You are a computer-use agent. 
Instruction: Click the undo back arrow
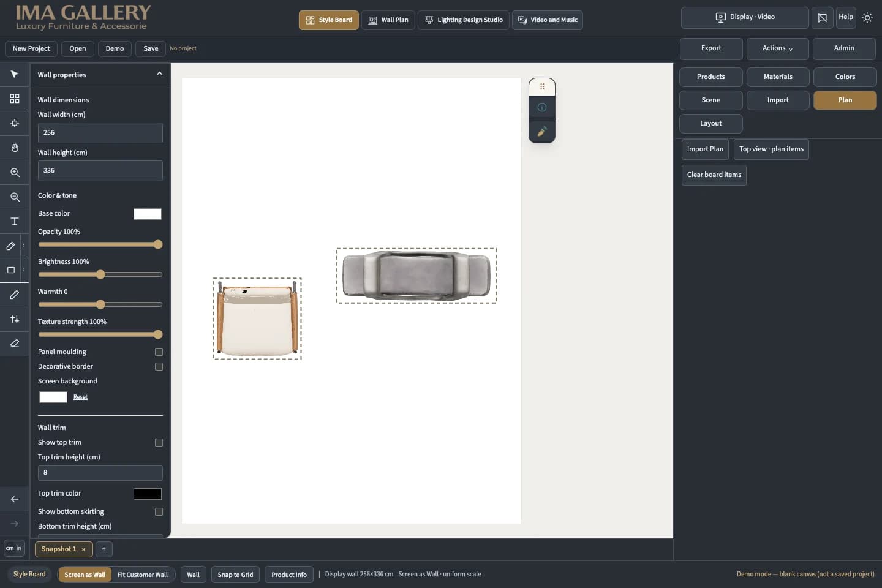(15, 499)
